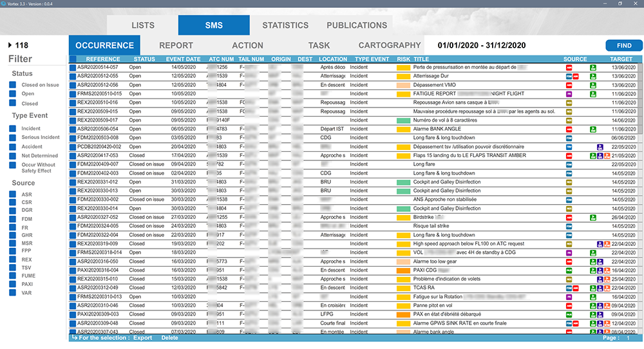Click the purple FR source icon on the FATIGUE REPORT row

pyautogui.click(x=569, y=94)
